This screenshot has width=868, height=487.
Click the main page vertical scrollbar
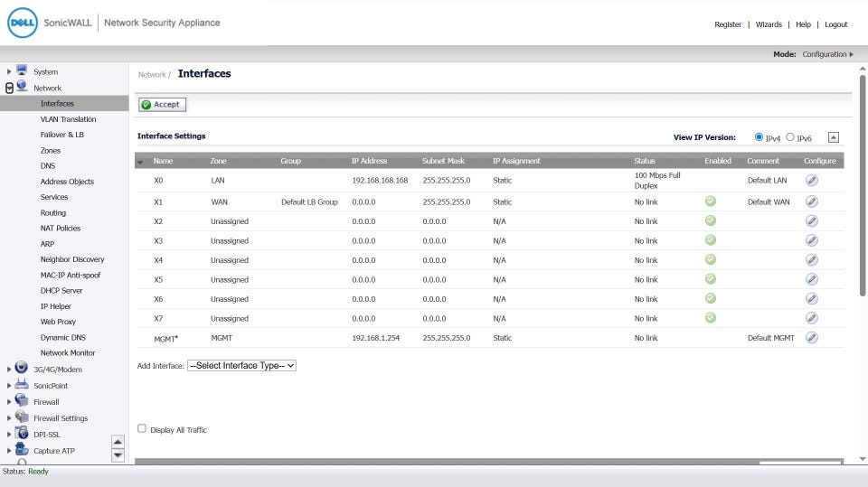coord(863,185)
